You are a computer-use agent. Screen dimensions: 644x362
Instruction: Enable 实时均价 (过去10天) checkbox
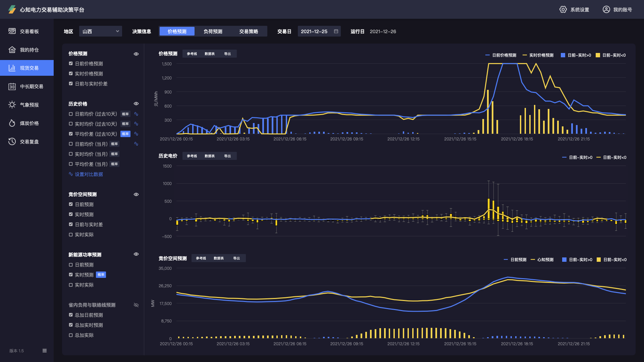click(71, 124)
